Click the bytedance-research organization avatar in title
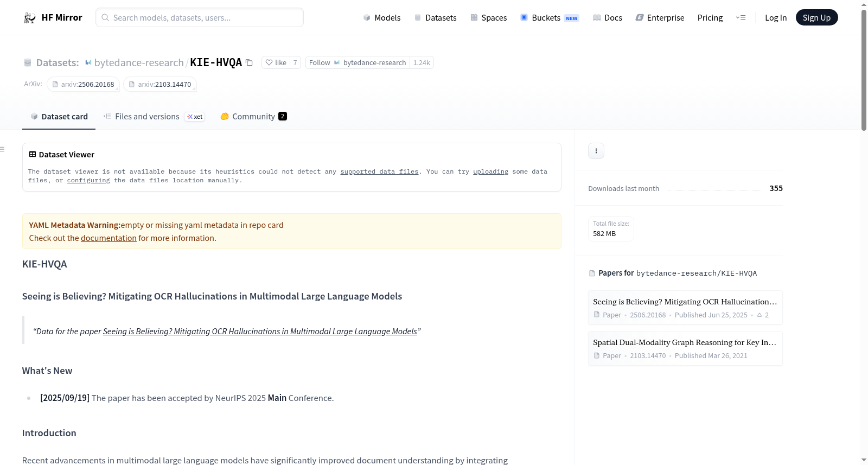Screen dimensions: 868x465 88,62
